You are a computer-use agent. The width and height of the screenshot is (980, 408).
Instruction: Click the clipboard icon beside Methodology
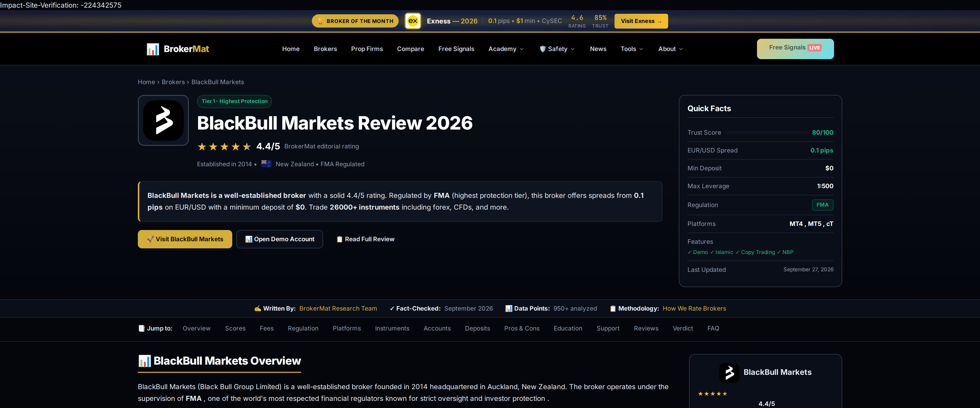pyautogui.click(x=612, y=308)
